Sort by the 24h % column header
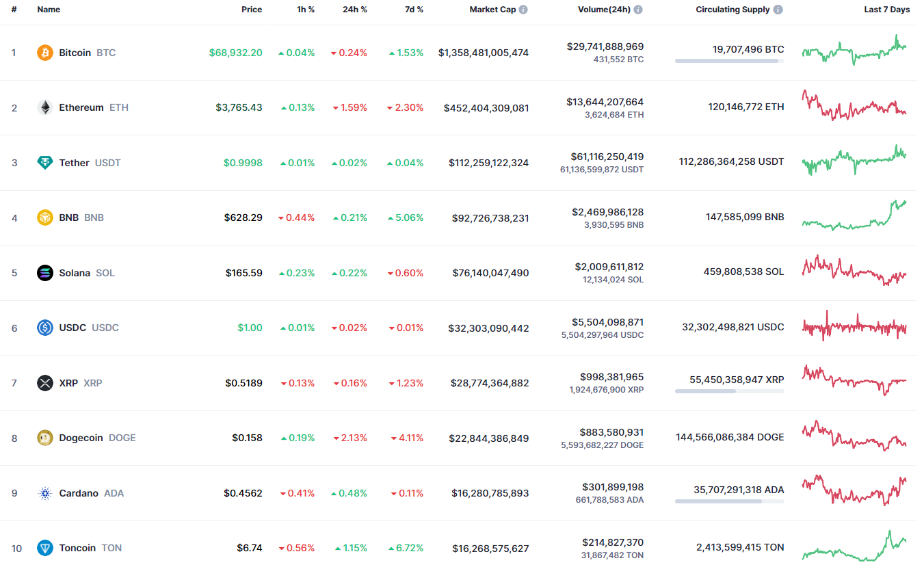 pos(354,10)
